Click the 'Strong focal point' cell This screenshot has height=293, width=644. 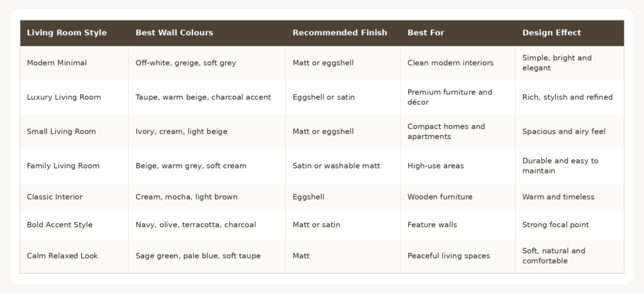tap(570, 225)
